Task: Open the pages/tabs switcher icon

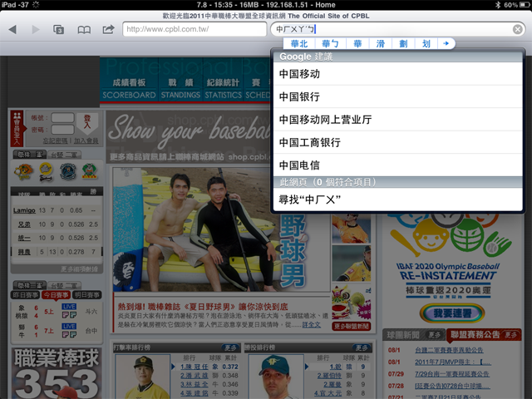Action: point(59,30)
